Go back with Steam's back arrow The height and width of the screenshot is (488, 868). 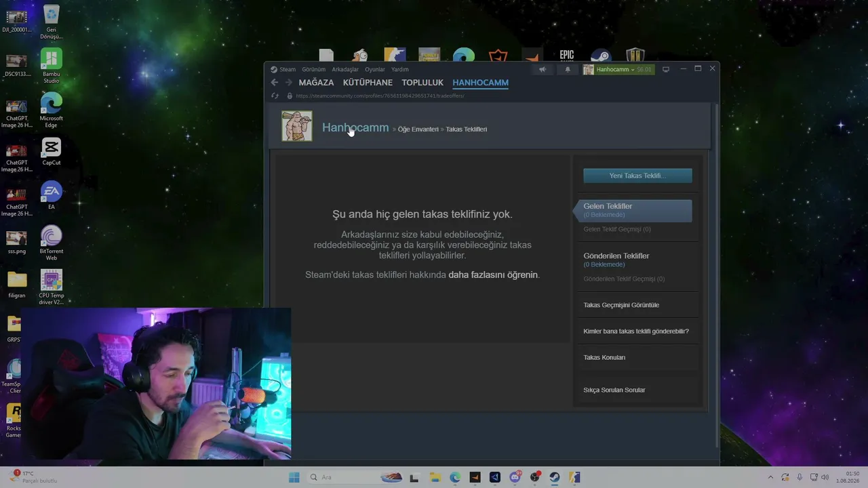pyautogui.click(x=275, y=83)
